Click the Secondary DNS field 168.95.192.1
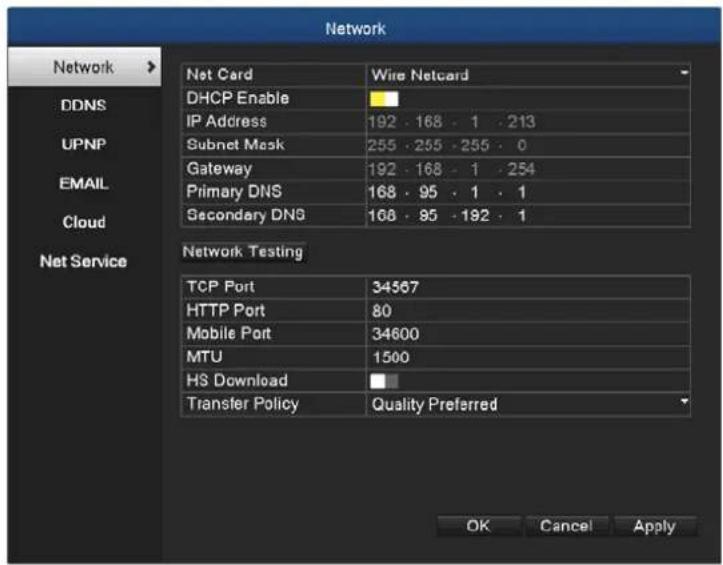 pyautogui.click(x=528, y=215)
